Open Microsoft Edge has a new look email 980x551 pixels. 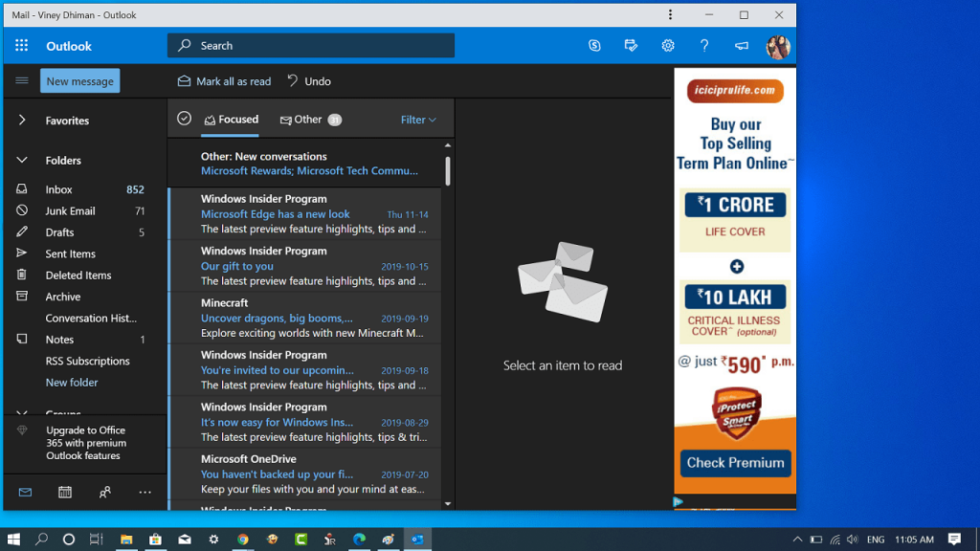click(x=305, y=213)
